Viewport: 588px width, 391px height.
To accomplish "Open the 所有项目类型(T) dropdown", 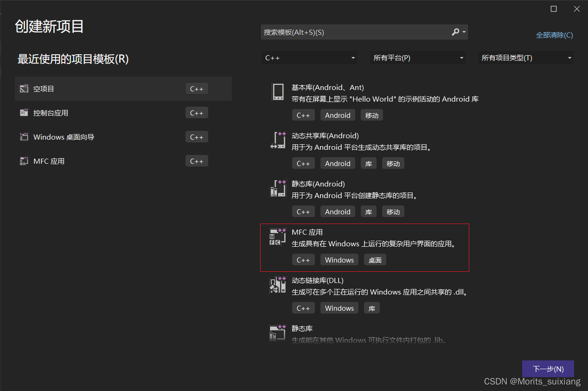I will click(525, 58).
